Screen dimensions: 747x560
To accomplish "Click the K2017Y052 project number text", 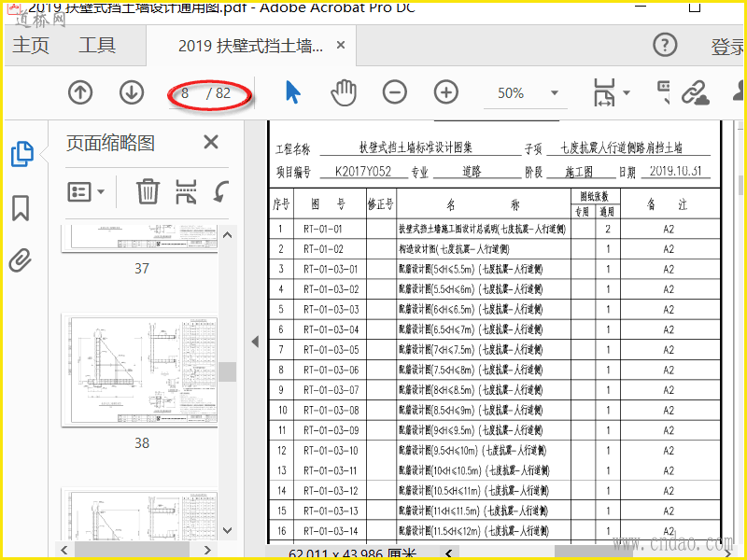I will [x=363, y=172].
